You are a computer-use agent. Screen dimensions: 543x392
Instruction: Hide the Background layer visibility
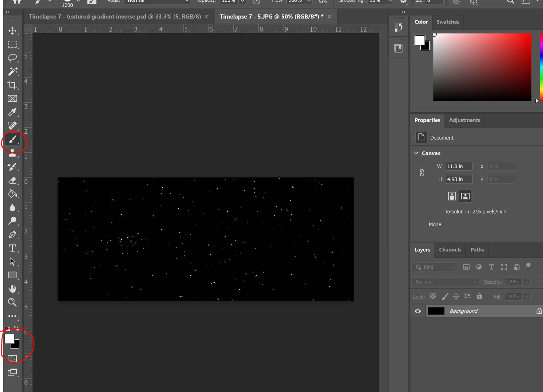click(418, 311)
